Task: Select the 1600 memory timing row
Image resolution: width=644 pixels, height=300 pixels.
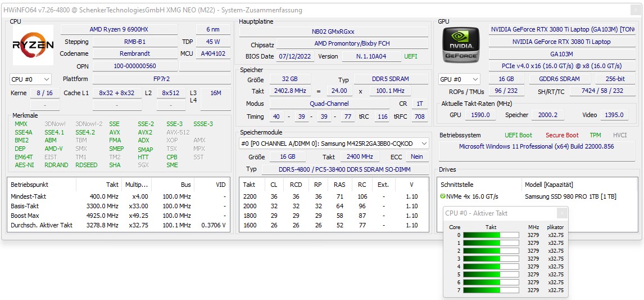Action: pos(333,225)
